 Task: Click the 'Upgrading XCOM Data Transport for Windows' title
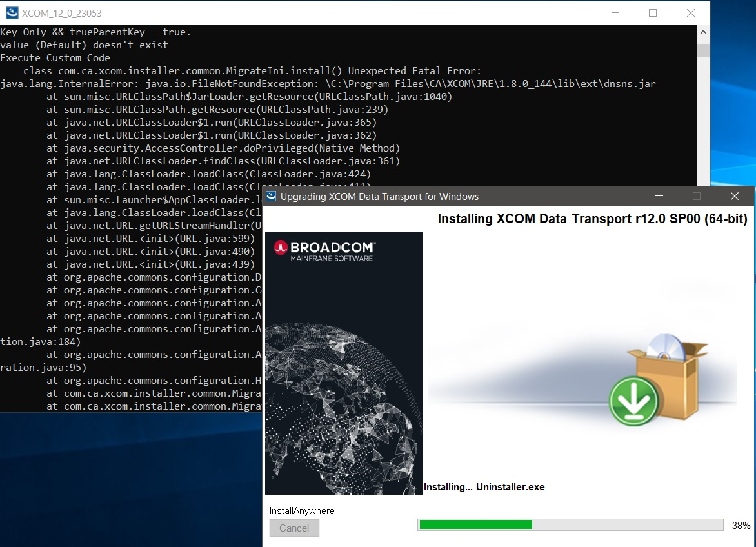(x=379, y=197)
